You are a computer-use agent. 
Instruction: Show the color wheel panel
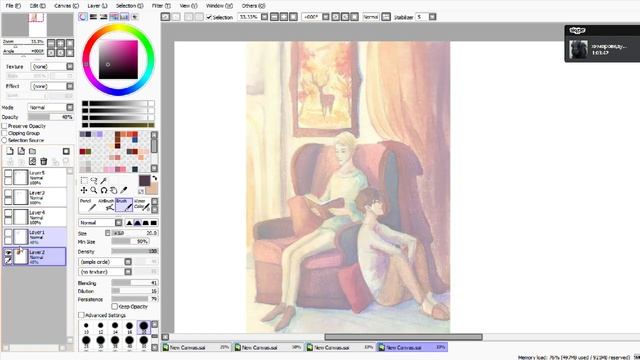[x=83, y=17]
